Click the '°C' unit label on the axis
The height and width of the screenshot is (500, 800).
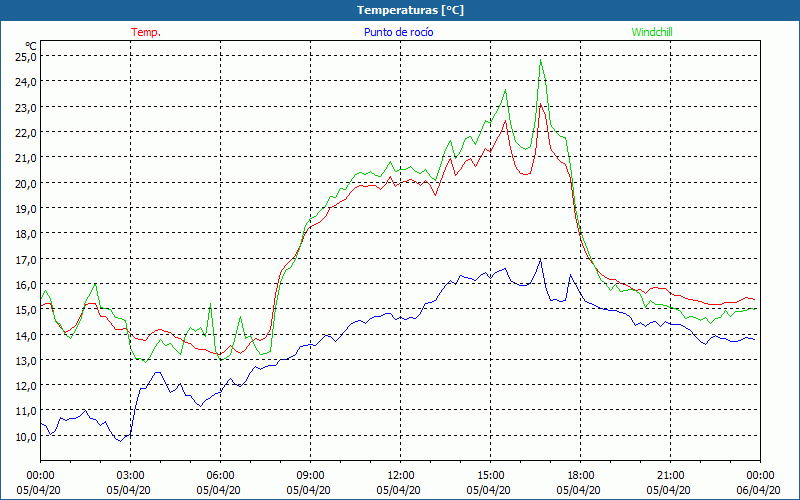pos(31,46)
